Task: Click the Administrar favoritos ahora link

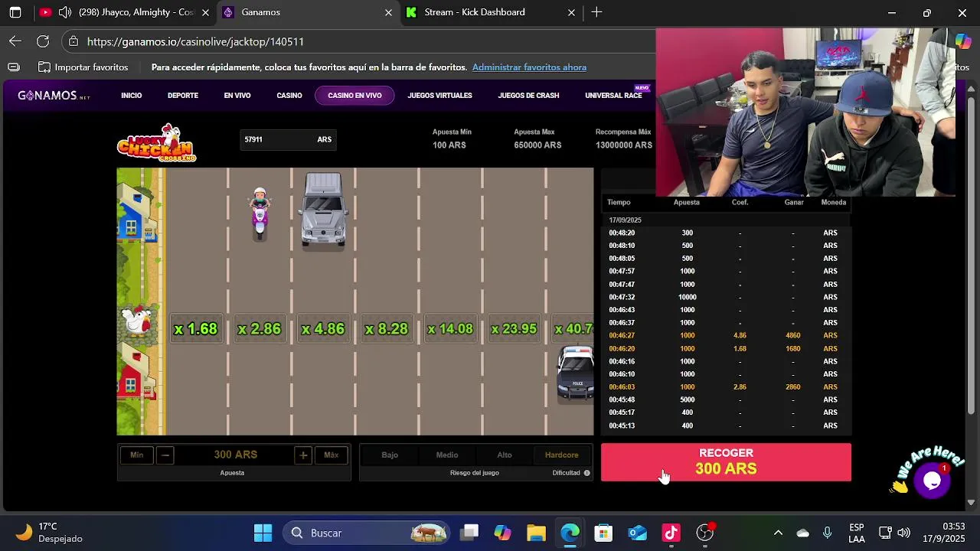Action: [x=529, y=67]
